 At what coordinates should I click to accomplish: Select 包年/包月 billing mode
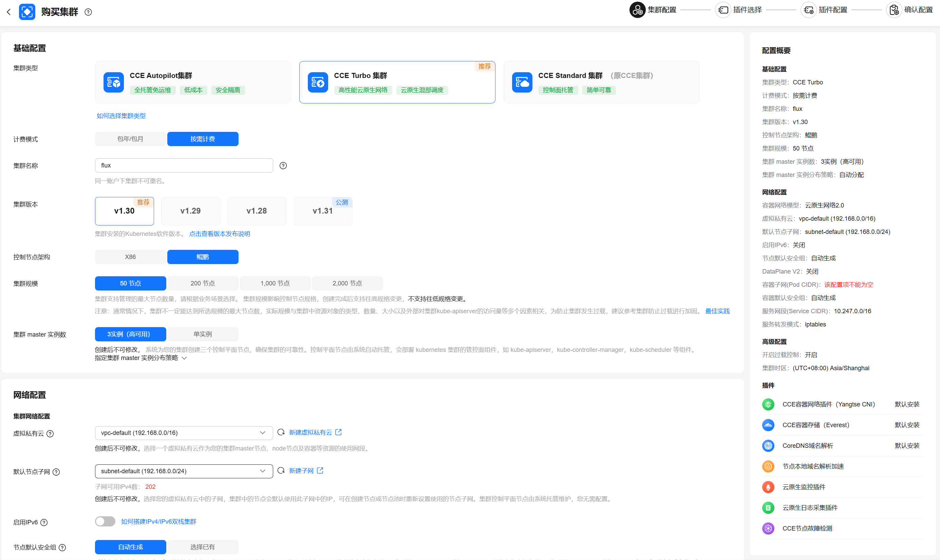pos(130,139)
